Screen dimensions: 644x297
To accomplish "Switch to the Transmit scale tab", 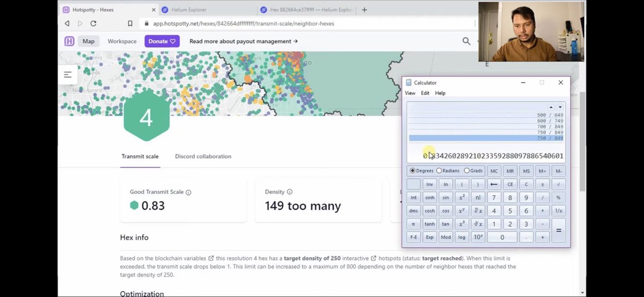I will (140, 157).
